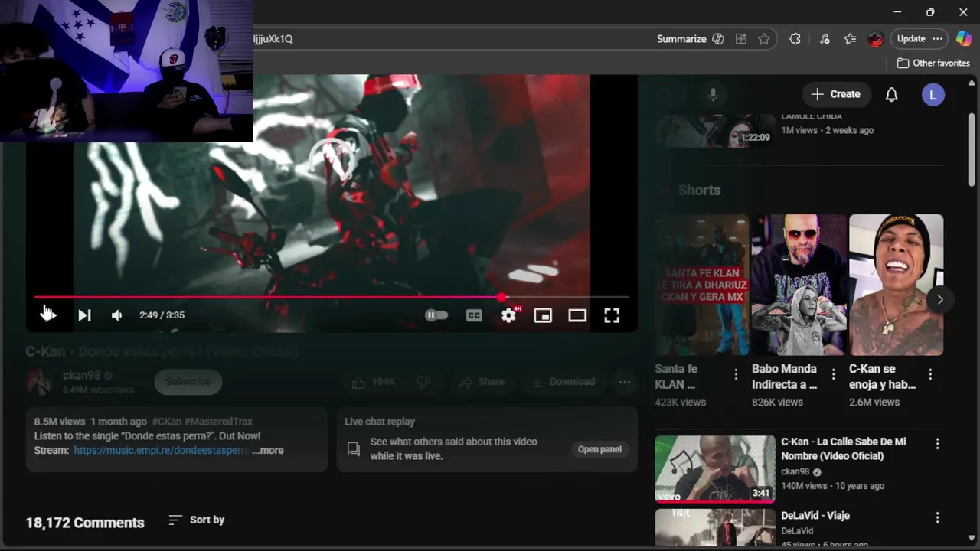
Task: Show next Shorts with the arrow
Action: pos(939,299)
